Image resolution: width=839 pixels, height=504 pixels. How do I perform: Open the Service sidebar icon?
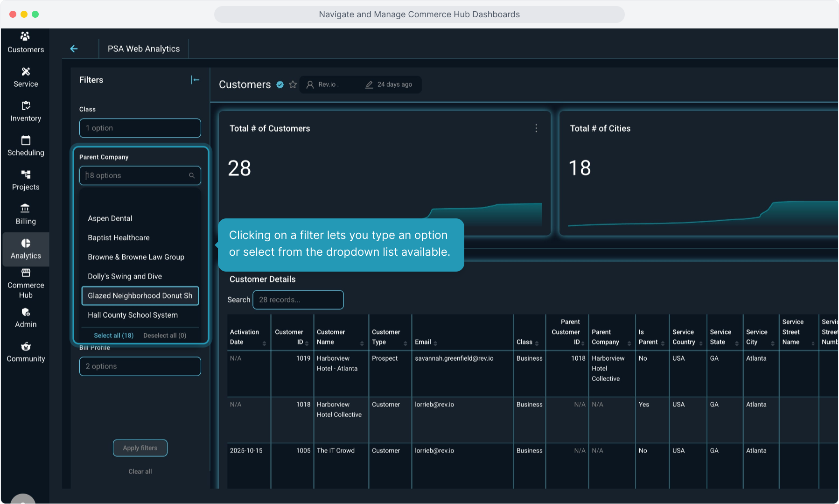26,77
